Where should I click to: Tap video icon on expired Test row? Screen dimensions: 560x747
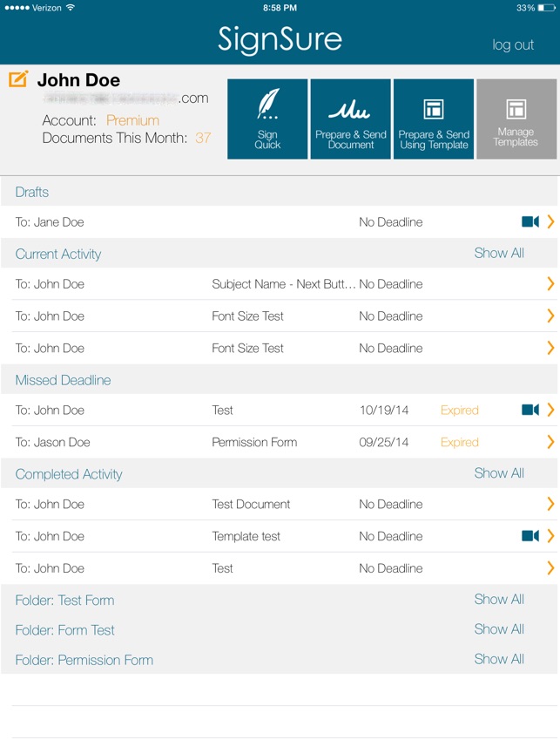(x=530, y=410)
